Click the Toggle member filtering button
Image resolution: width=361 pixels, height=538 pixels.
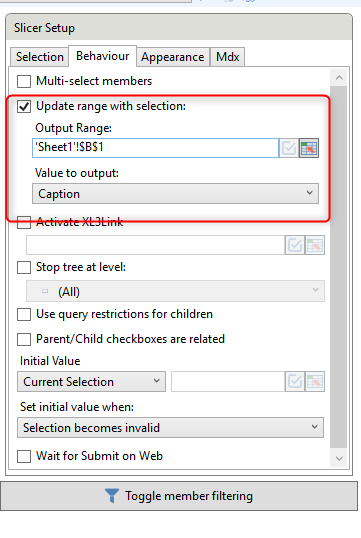click(179, 496)
